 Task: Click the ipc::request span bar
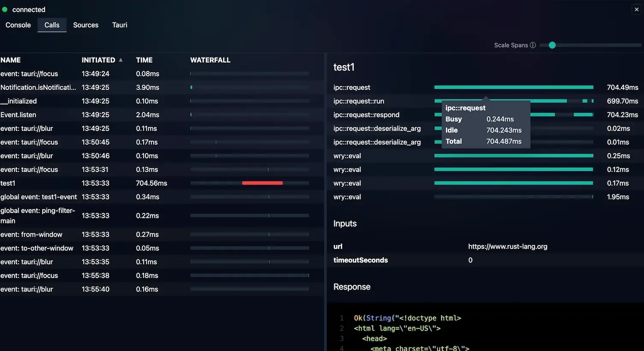click(514, 87)
